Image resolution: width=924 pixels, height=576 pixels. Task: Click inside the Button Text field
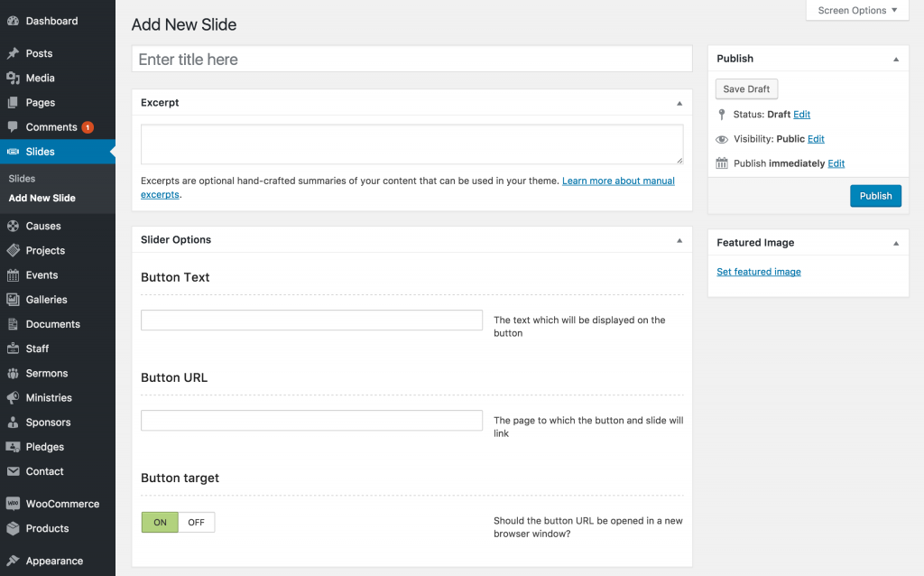point(310,320)
